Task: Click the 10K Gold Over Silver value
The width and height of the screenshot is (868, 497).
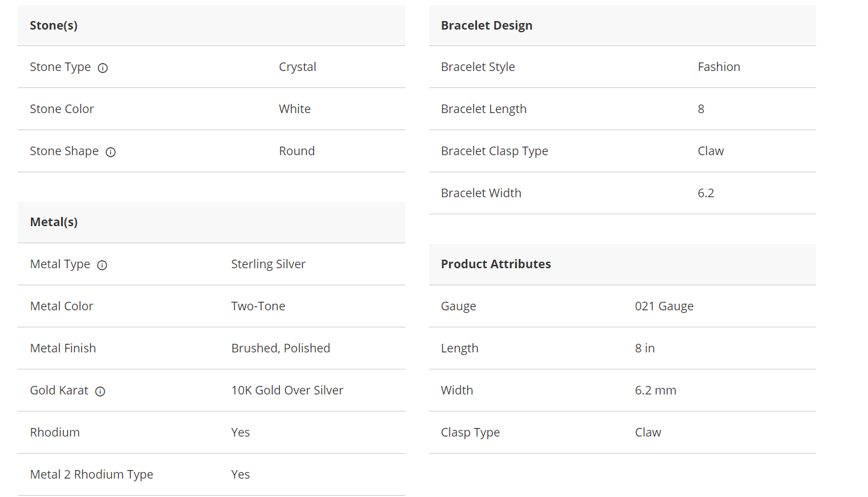Action: [287, 390]
